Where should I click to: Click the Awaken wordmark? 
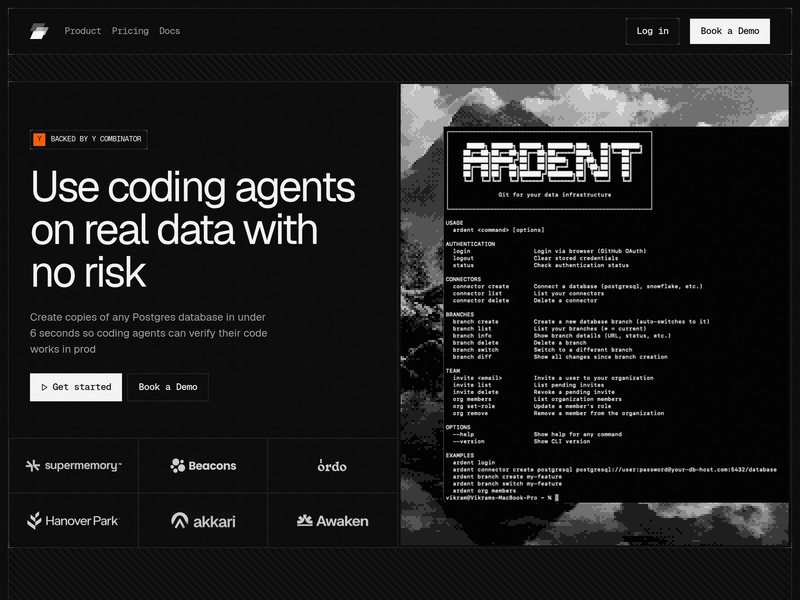pyautogui.click(x=342, y=521)
